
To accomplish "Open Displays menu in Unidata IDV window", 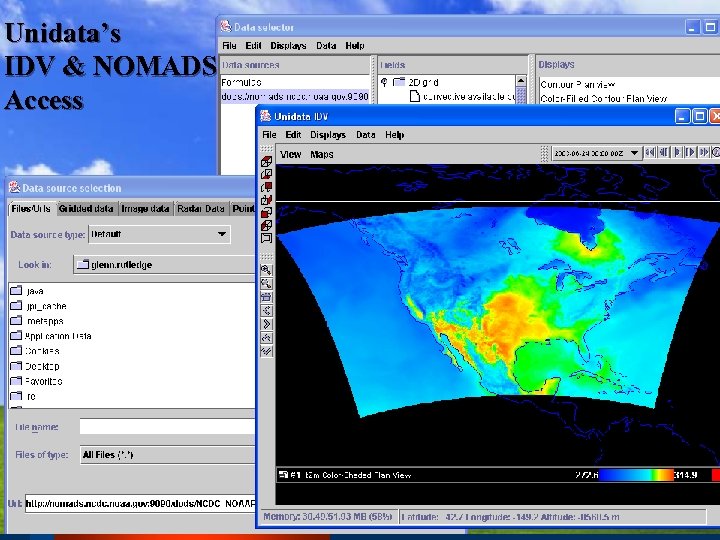I will coord(328,135).
